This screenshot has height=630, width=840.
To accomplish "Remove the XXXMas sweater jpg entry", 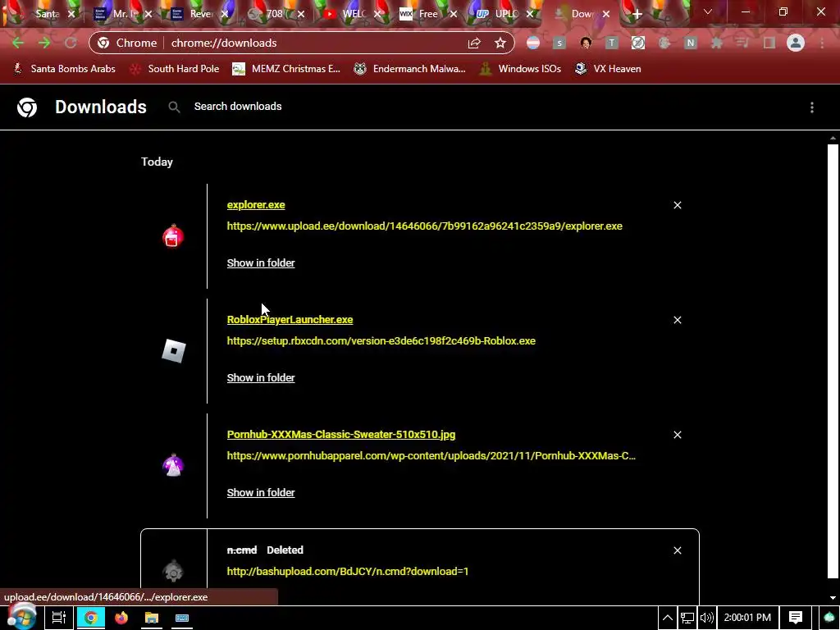I will pyautogui.click(x=677, y=435).
